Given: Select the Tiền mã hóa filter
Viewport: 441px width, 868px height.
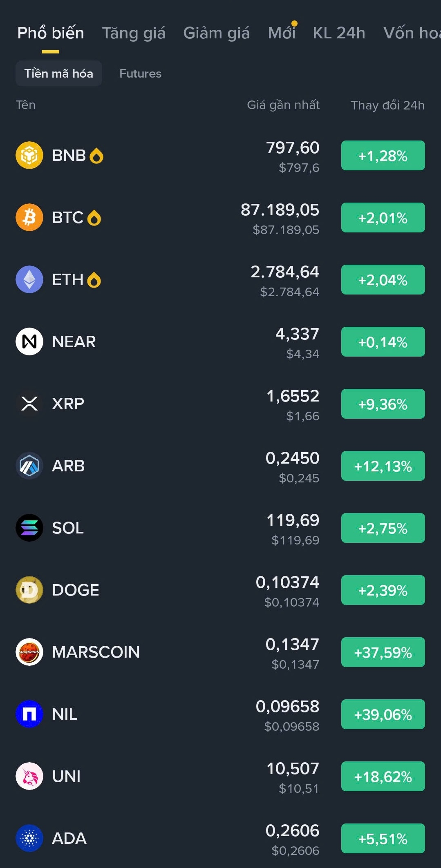Looking at the screenshot, I should point(58,74).
